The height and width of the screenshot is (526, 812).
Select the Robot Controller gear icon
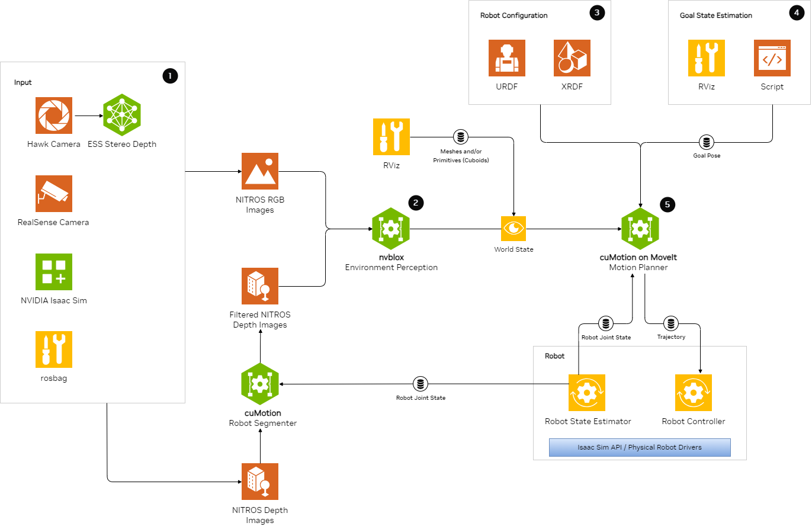tap(694, 392)
